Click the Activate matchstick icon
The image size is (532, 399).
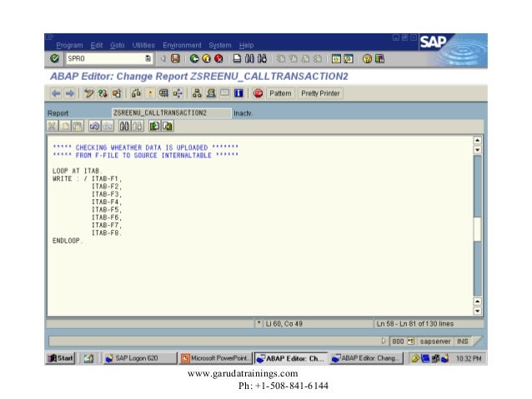tap(150, 93)
